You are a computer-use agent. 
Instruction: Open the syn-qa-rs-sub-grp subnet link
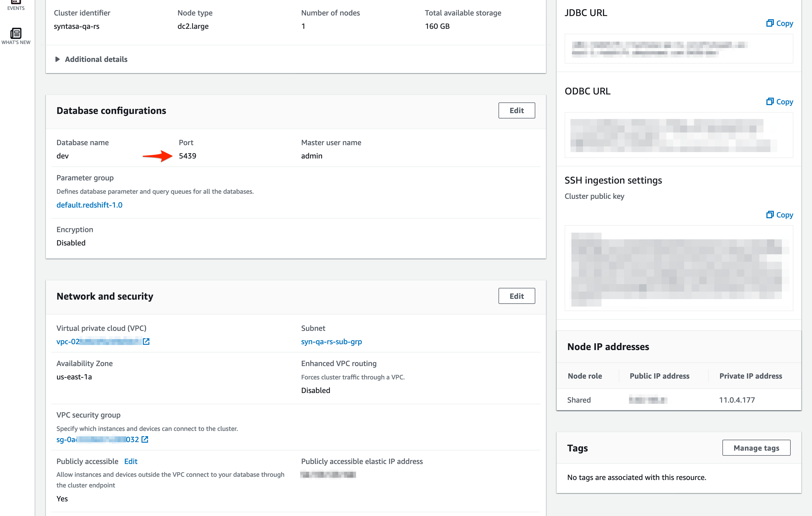(x=331, y=342)
